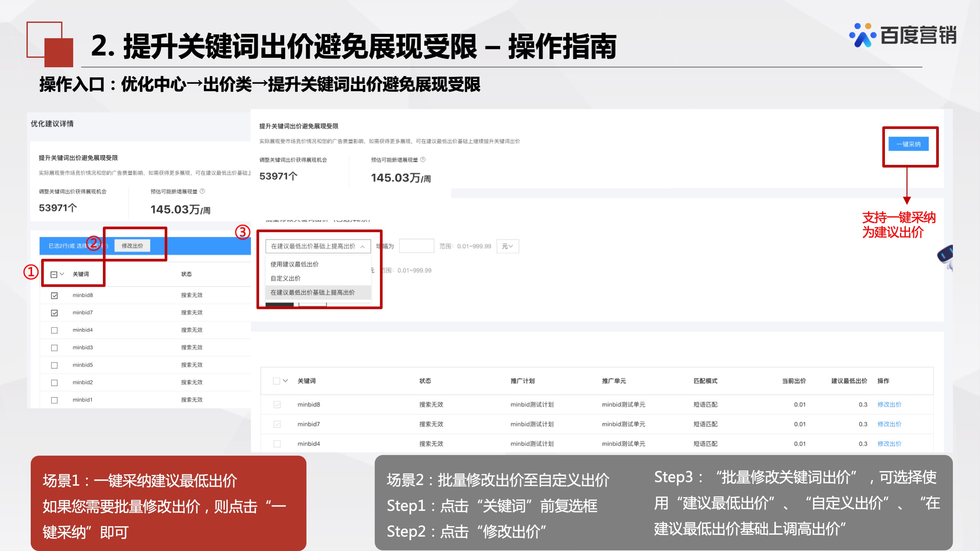
Task: Uncheck the minbid7 keyword checkbox
Action: (54, 313)
